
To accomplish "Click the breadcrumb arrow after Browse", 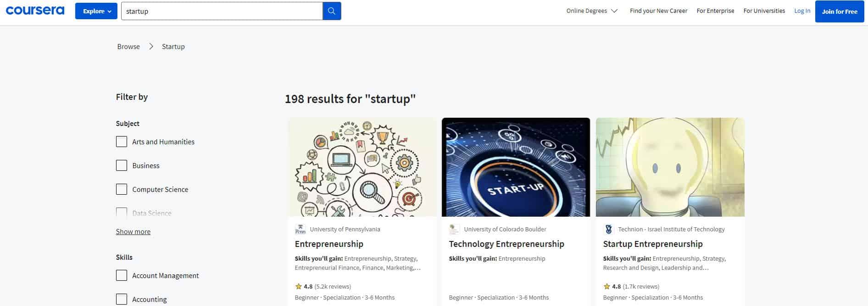I will pos(150,46).
